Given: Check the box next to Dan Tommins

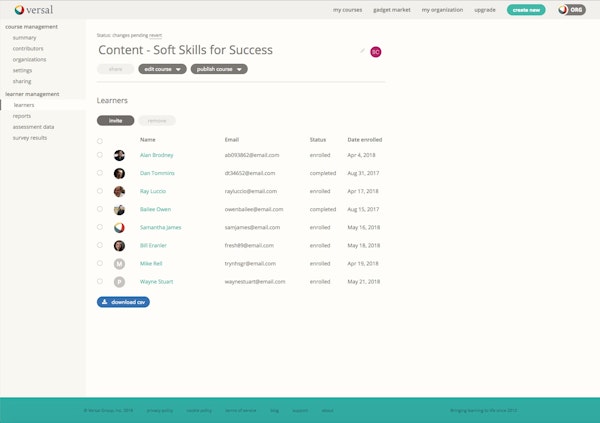Looking at the screenshot, I should click(100, 173).
